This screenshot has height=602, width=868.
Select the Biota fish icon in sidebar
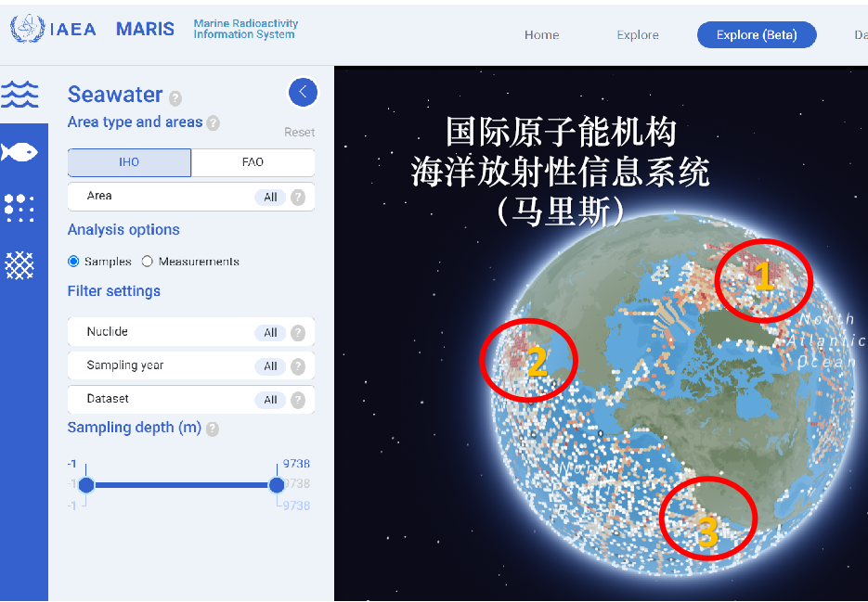click(x=19, y=151)
